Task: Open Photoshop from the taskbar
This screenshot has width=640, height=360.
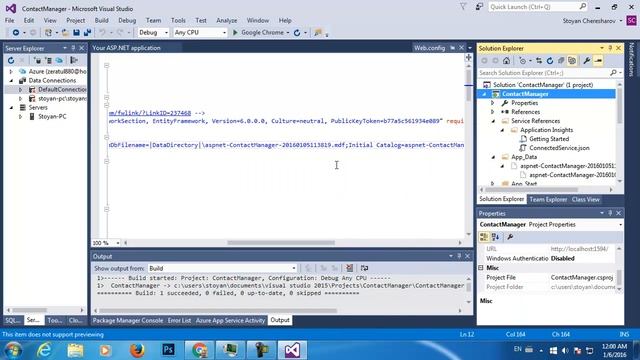Action: [x=168, y=350]
